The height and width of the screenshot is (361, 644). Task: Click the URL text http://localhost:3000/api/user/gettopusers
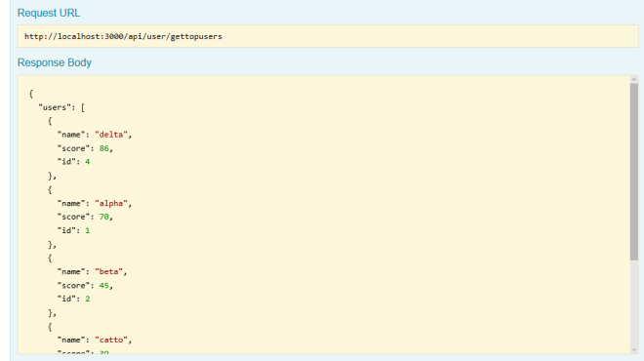click(x=123, y=36)
